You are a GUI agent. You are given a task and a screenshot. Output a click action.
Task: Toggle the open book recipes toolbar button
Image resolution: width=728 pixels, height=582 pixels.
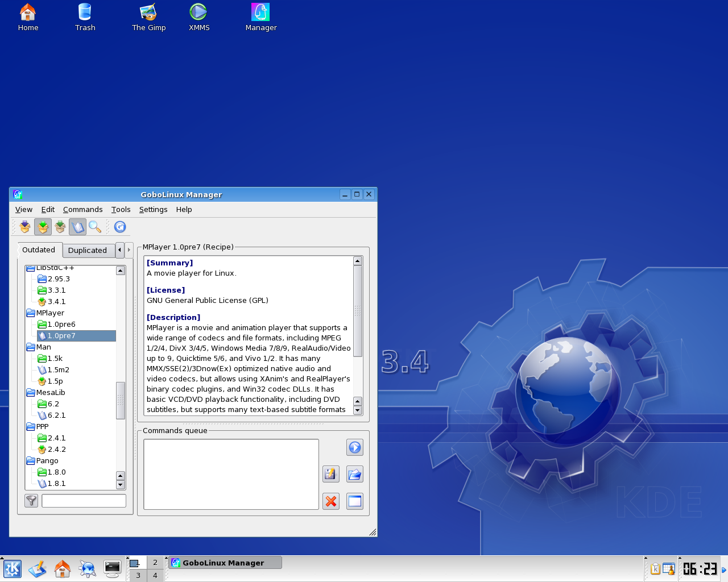(78, 227)
